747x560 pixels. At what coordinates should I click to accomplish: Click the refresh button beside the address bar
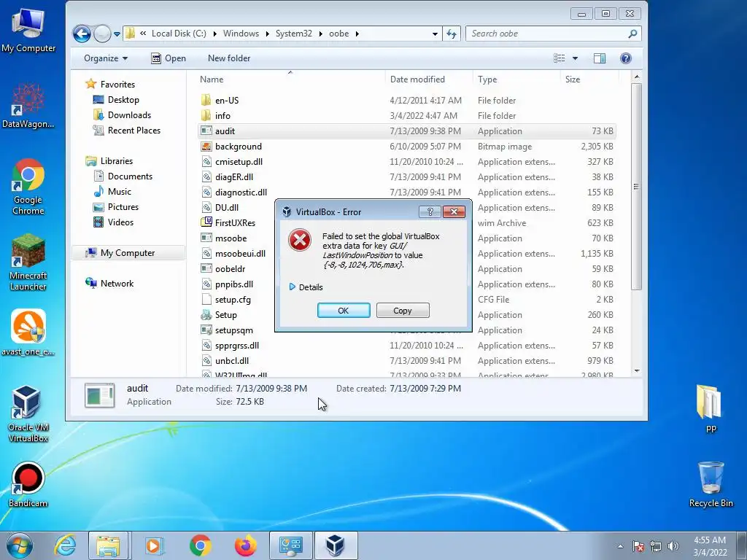click(x=451, y=34)
